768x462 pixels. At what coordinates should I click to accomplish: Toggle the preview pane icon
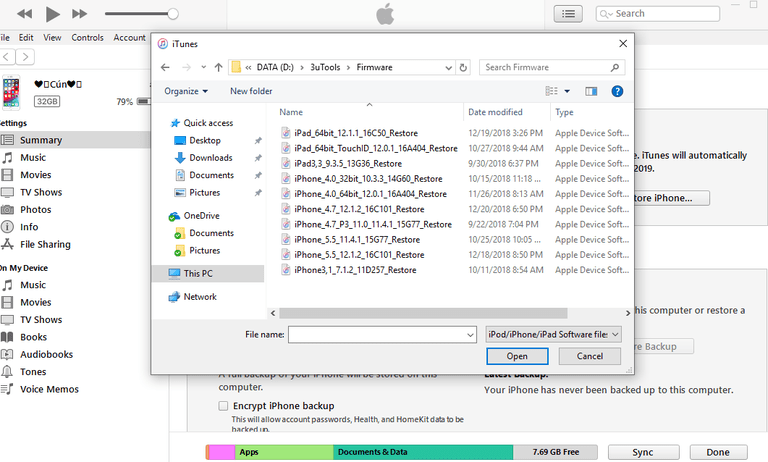pyautogui.click(x=591, y=91)
